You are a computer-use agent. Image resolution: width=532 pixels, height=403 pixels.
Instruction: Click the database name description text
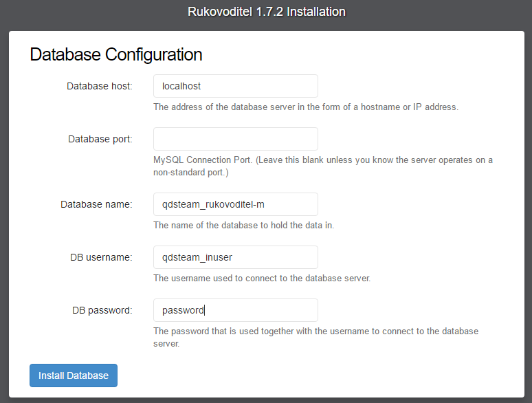point(243,225)
